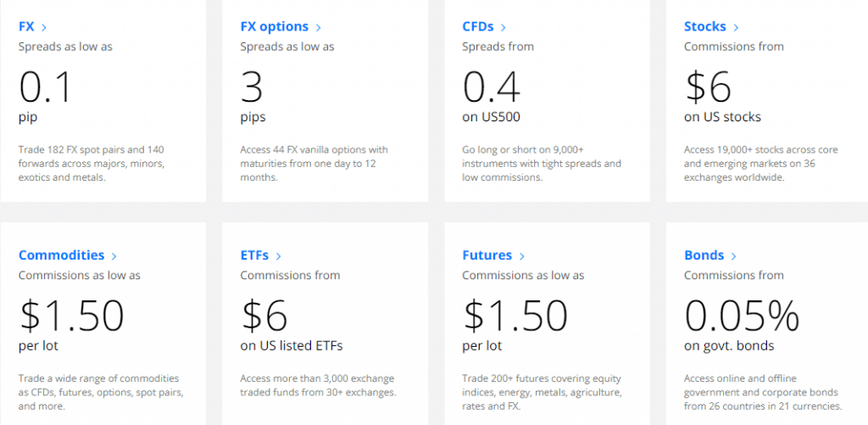Click the $6 US stocks commission figure
Screen dimensions: 868x425
click(x=707, y=87)
